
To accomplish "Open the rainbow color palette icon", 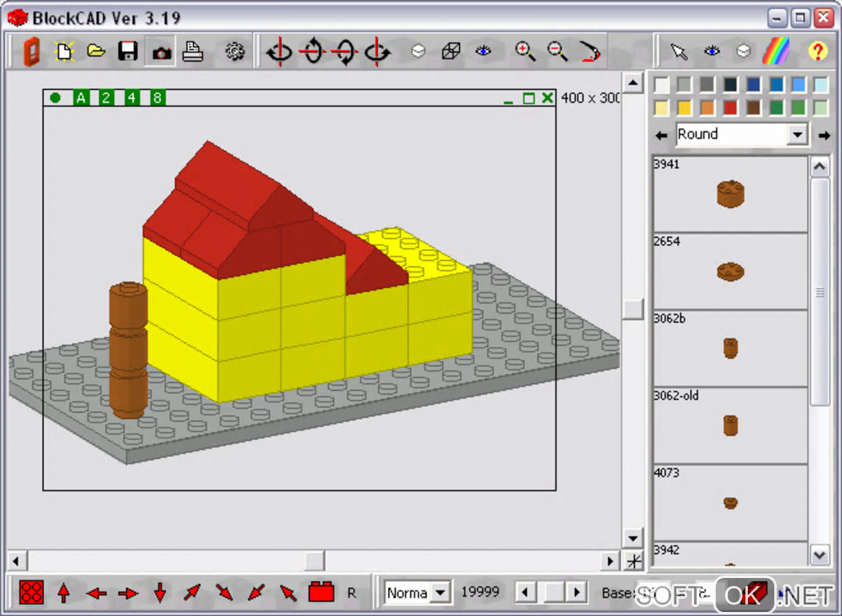I will pos(776,51).
